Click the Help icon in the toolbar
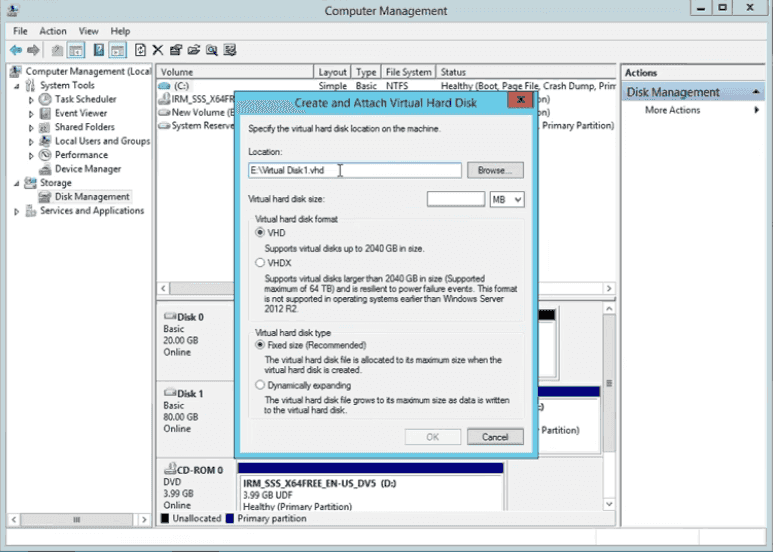 pyautogui.click(x=99, y=50)
